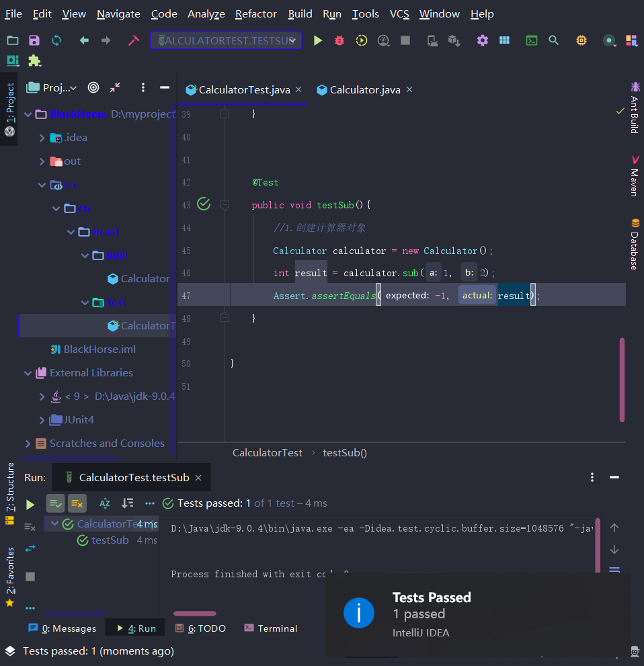The width and height of the screenshot is (644, 666).
Task: Expand the out folder
Action: tap(42, 161)
